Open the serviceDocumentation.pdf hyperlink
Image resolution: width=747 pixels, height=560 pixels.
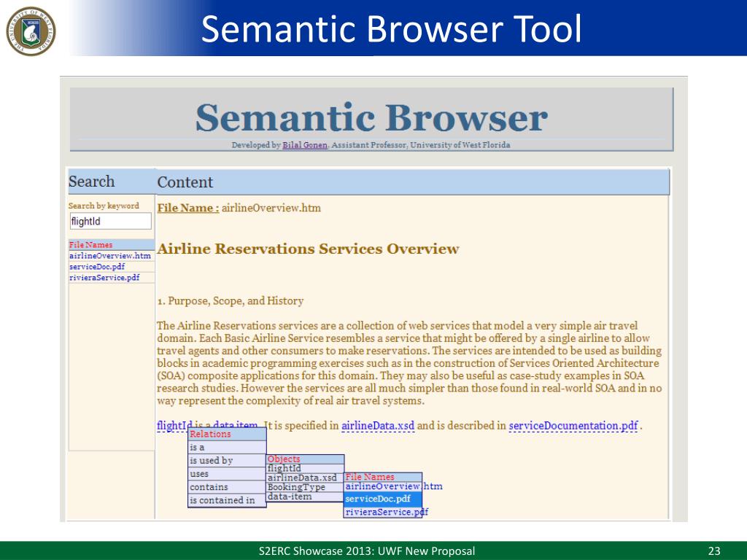pos(573,426)
